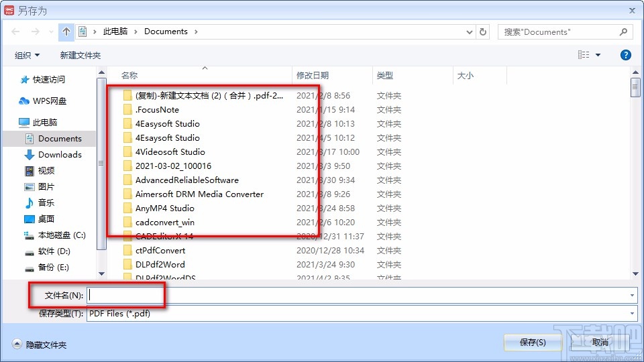
Task: Sort by the 类型 column header
Action: coord(385,76)
